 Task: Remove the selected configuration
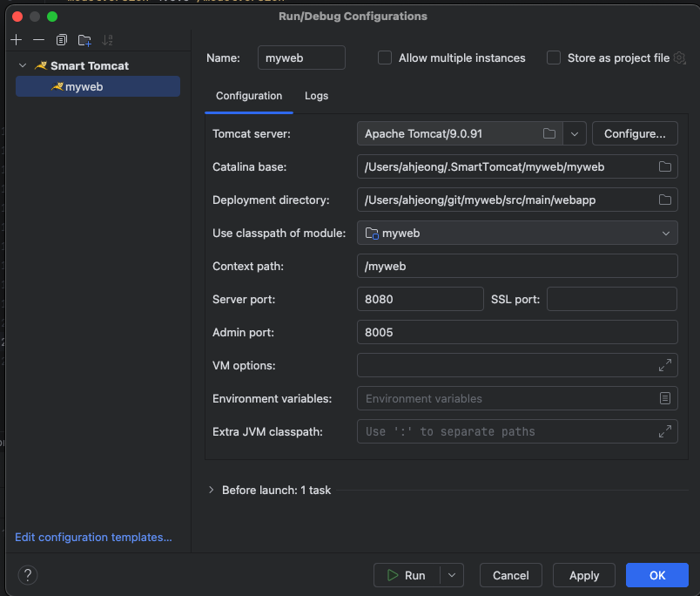[38, 40]
